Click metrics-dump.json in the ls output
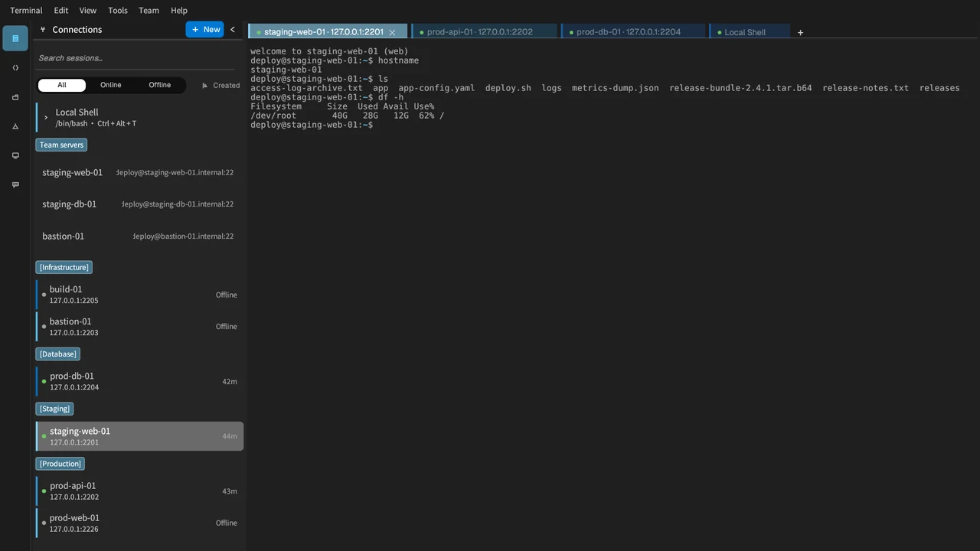The width and height of the screenshot is (980, 551). pos(616,88)
